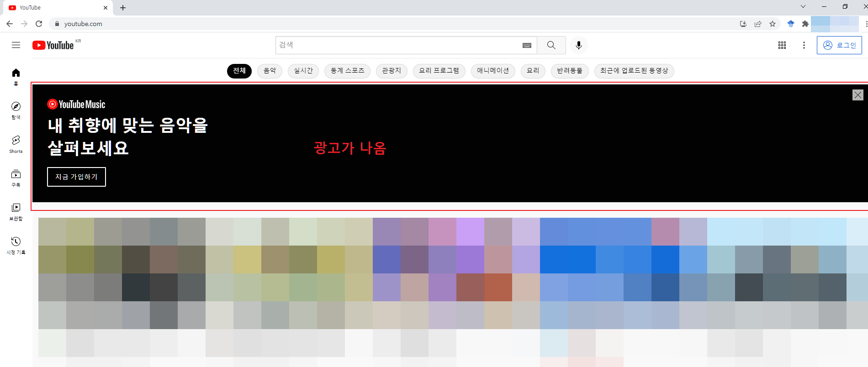Close the YouTube browser tab
This screenshot has height=367, width=868.
coord(106,8)
